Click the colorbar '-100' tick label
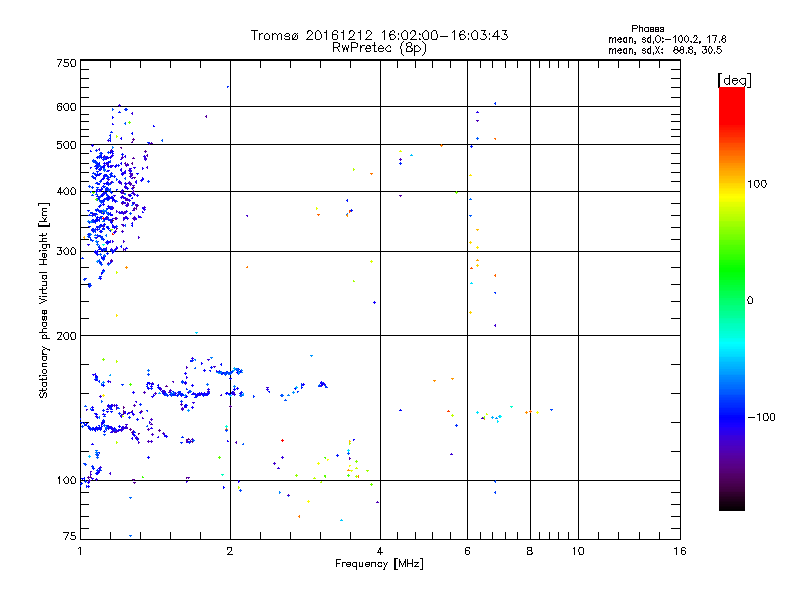800x600 pixels. (x=762, y=417)
